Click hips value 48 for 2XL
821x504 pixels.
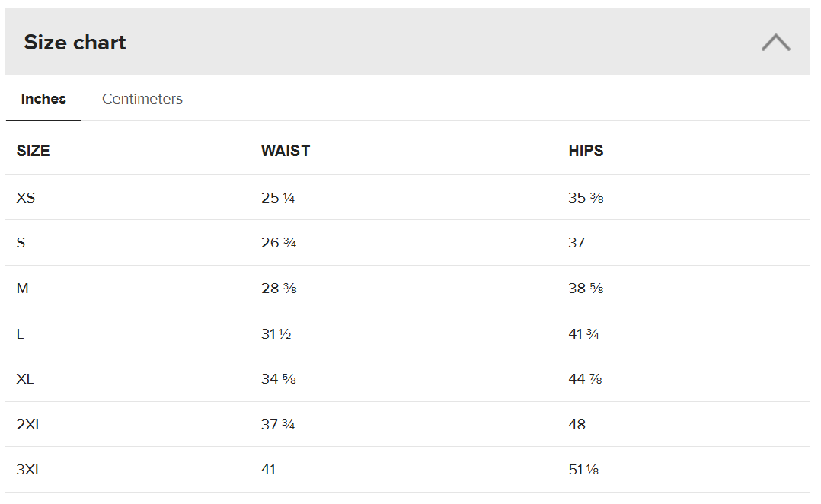(x=577, y=425)
